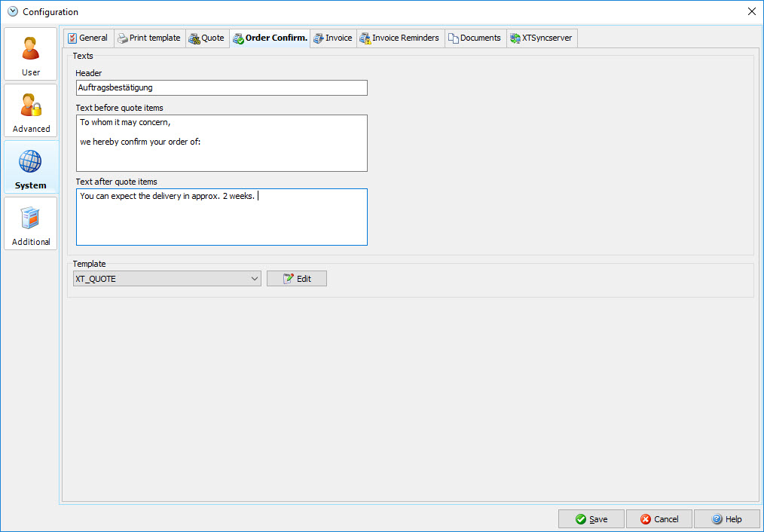
Task: Open the Advanced settings section
Action: pyautogui.click(x=31, y=111)
